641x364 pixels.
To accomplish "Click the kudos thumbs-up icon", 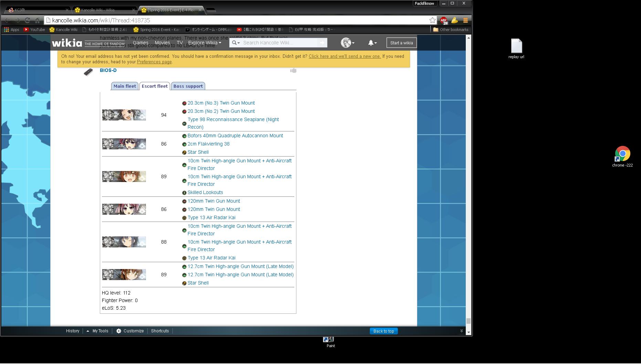I will coord(293,70).
